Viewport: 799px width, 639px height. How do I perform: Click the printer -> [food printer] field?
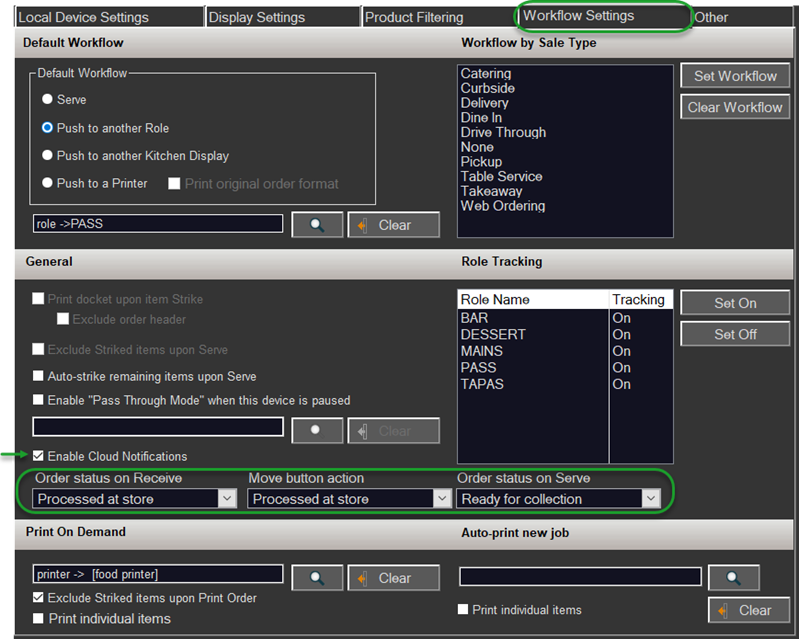158,574
